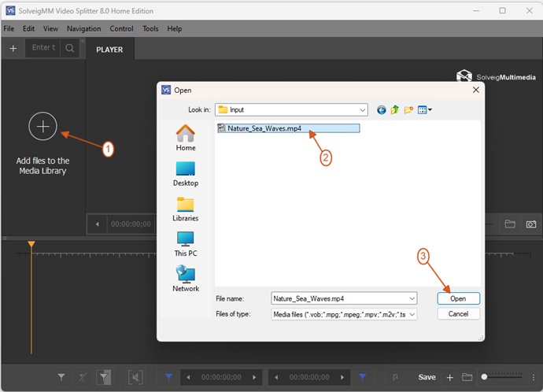Screen dimensions: 543x392
Task: Click the open folder icon beside the player
Action: (510, 224)
